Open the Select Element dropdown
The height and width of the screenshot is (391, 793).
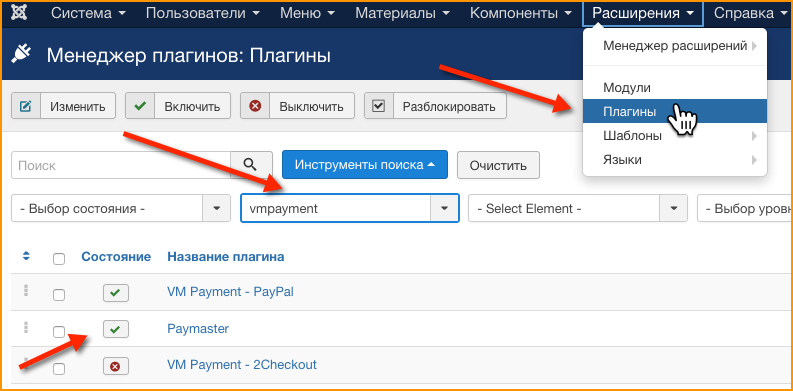tap(578, 208)
